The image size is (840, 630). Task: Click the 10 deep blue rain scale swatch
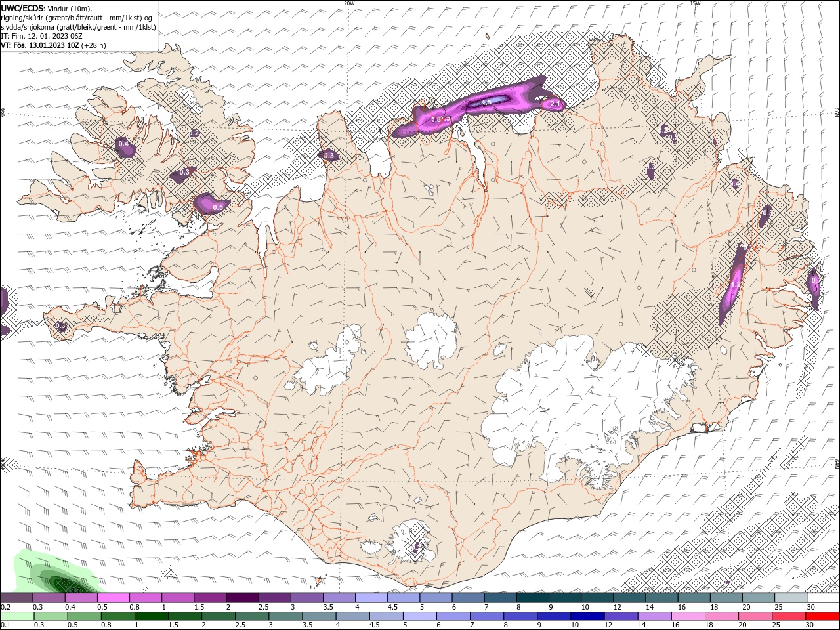[x=587, y=616]
